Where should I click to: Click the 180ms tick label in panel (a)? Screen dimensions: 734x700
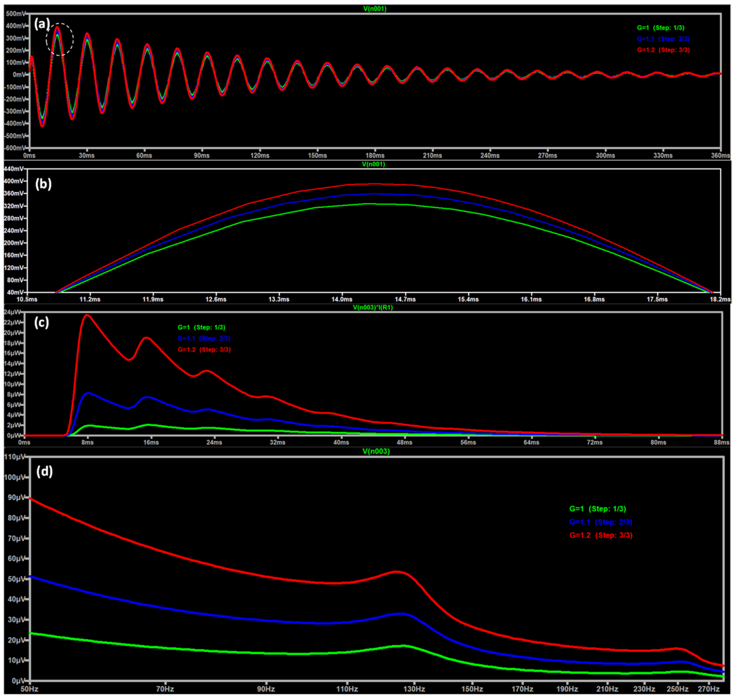[x=375, y=155]
